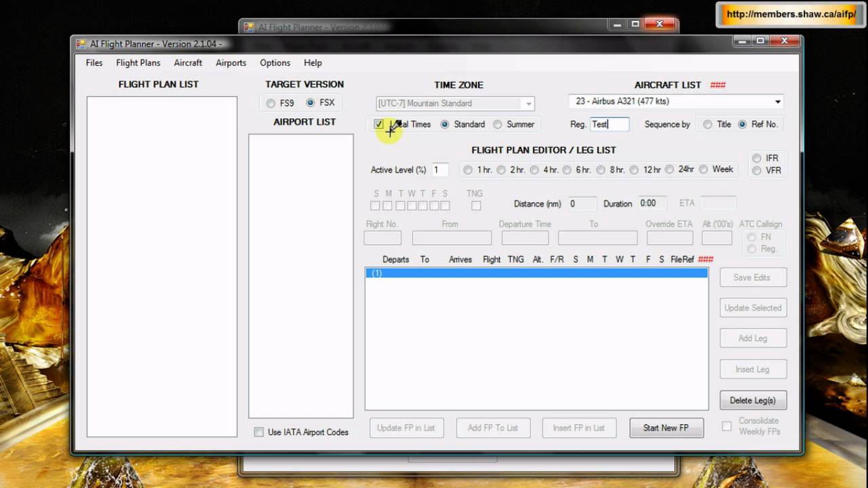
Task: Select FSX as target version
Action: tap(311, 103)
